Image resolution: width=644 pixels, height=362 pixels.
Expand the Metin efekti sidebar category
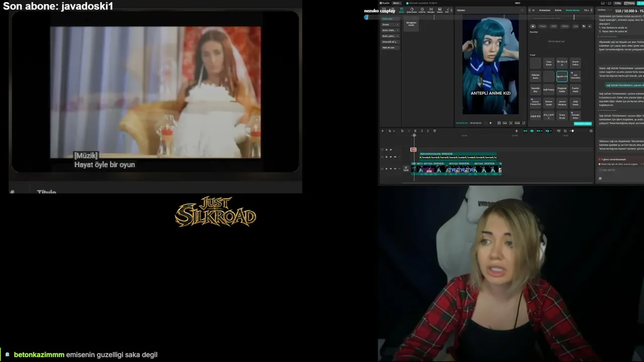coord(390,30)
